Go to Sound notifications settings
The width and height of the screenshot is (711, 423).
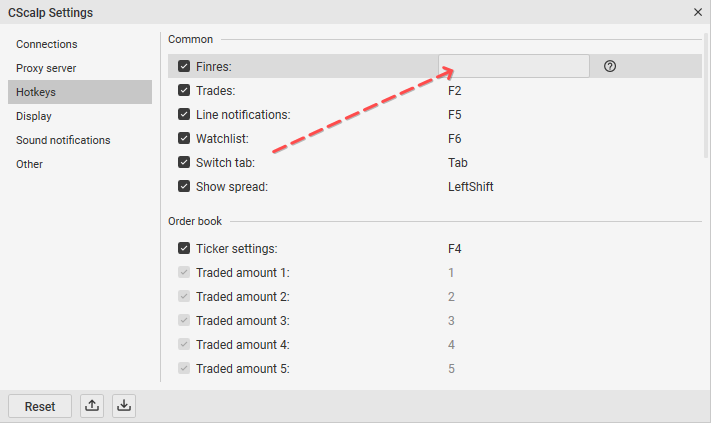coord(63,140)
